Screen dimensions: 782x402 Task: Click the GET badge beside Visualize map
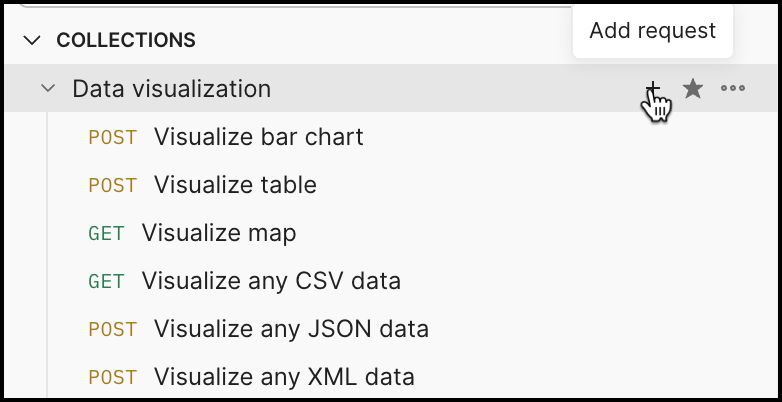(106, 233)
